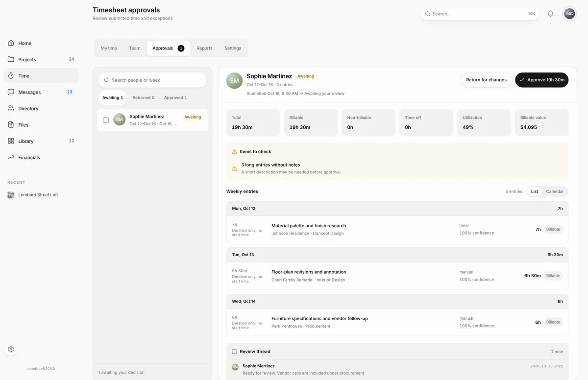Open the Reports tab

(x=204, y=48)
